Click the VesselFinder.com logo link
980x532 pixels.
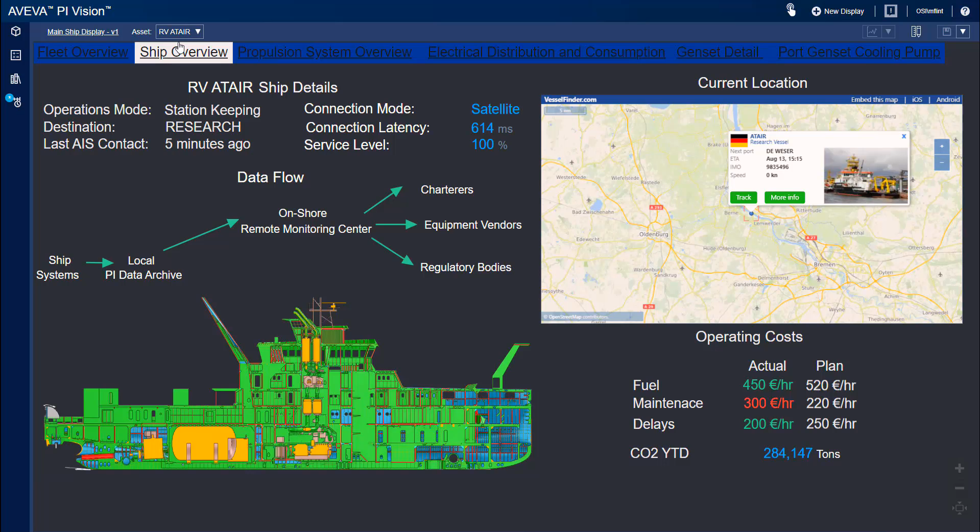(x=570, y=100)
